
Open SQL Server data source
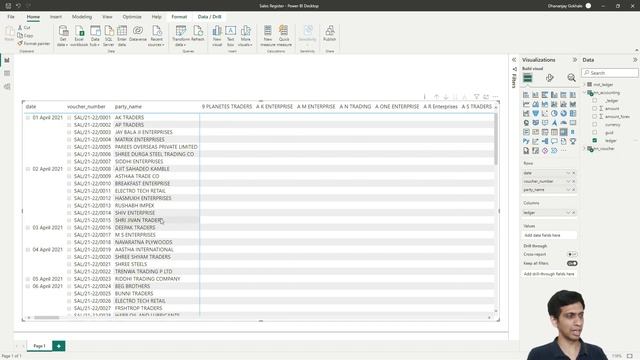pyautogui.click(x=109, y=36)
